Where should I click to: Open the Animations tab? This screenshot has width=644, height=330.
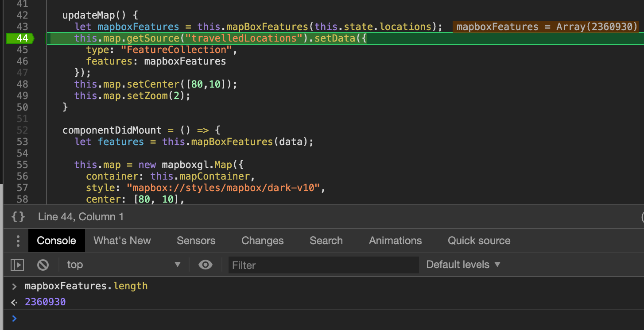[395, 241]
